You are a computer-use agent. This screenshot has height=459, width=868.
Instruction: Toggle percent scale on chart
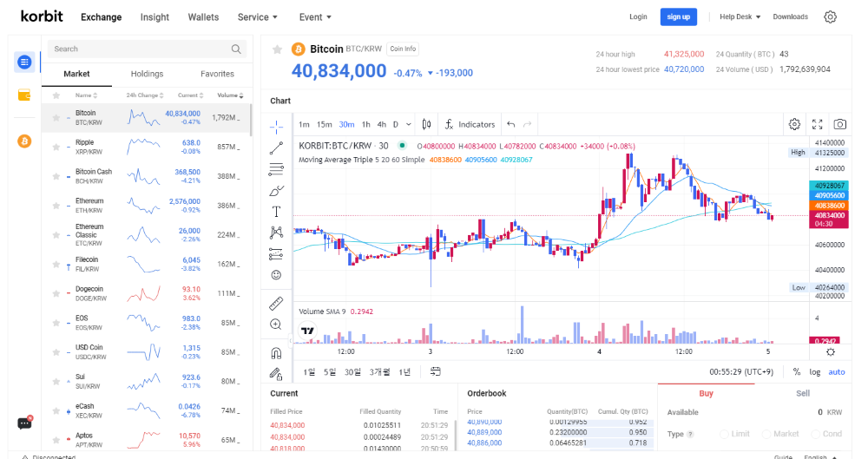coord(797,372)
